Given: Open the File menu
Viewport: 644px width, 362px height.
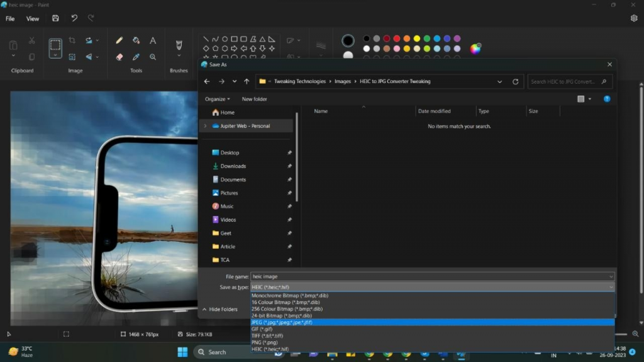Looking at the screenshot, I should pos(10,18).
